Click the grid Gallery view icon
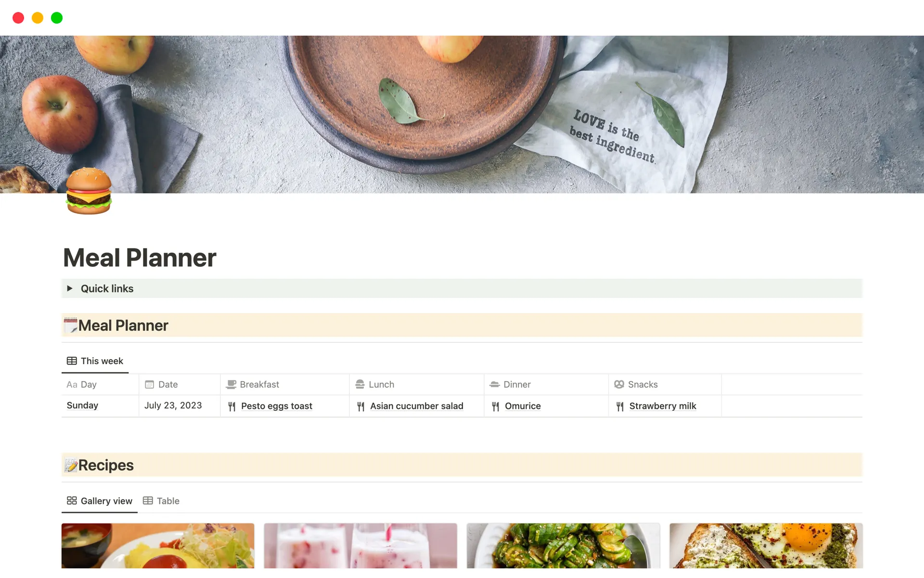Screen dimensions: 924x578 click(71, 500)
